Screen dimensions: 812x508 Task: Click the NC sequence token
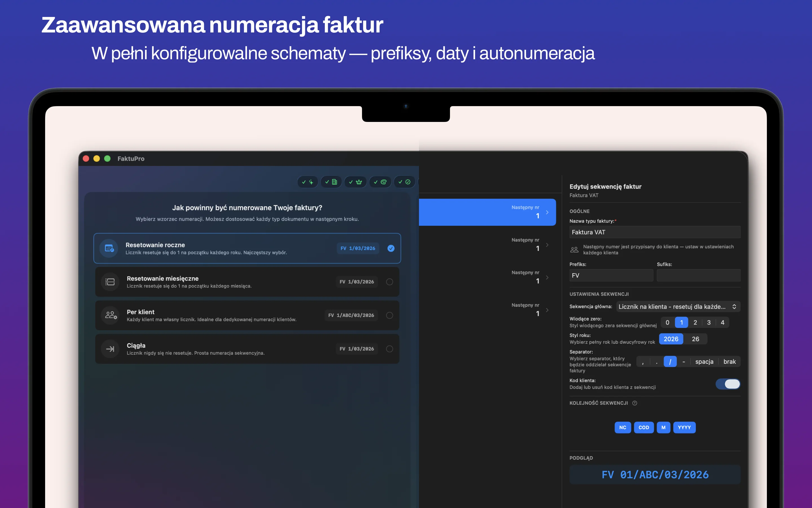tap(623, 427)
